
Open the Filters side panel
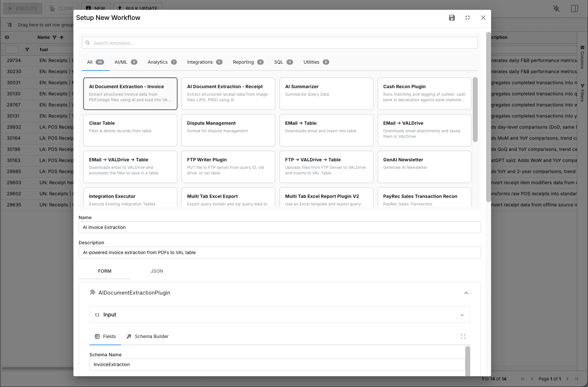click(582, 93)
